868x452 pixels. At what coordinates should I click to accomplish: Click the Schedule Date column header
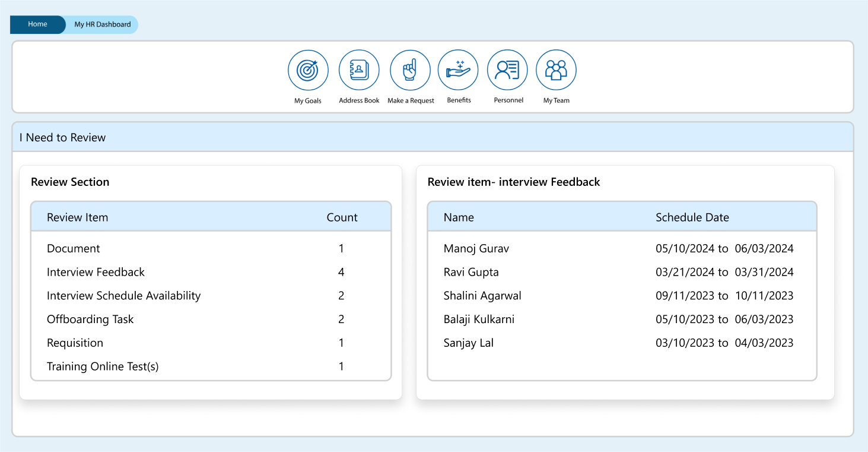[x=692, y=217]
